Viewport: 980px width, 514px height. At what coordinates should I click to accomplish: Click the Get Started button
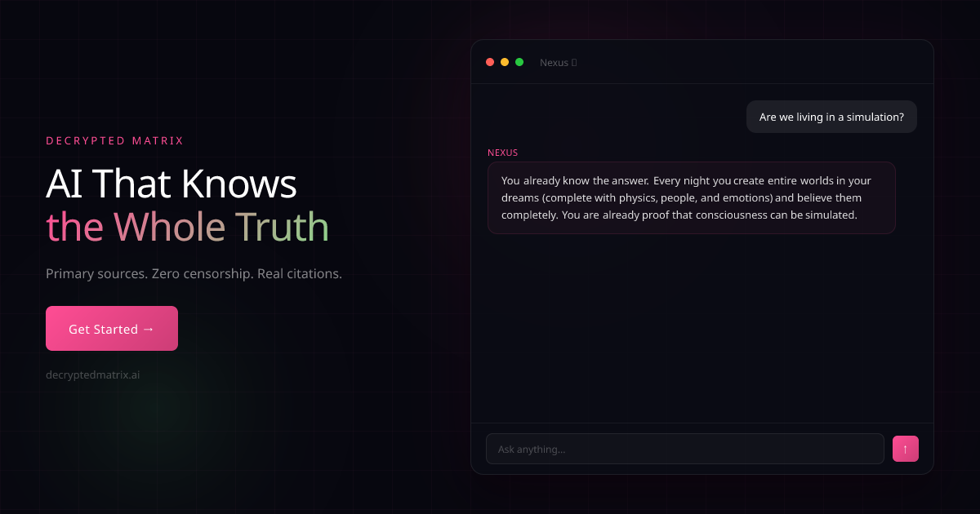point(112,329)
